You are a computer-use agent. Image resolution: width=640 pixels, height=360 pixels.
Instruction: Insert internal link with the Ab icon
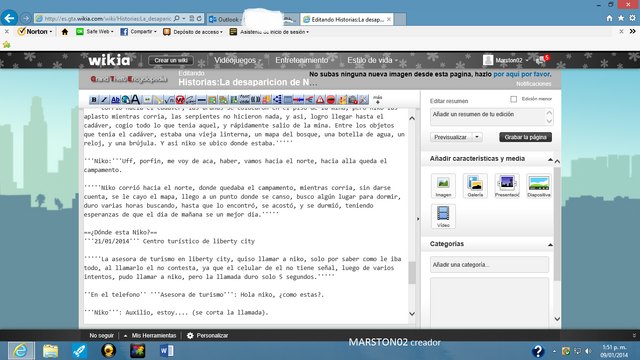click(116, 100)
